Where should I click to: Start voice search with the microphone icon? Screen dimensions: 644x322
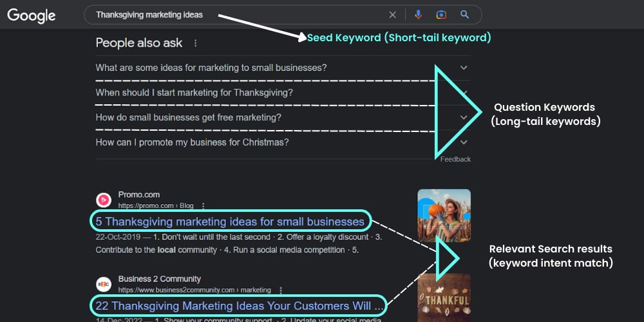point(418,15)
